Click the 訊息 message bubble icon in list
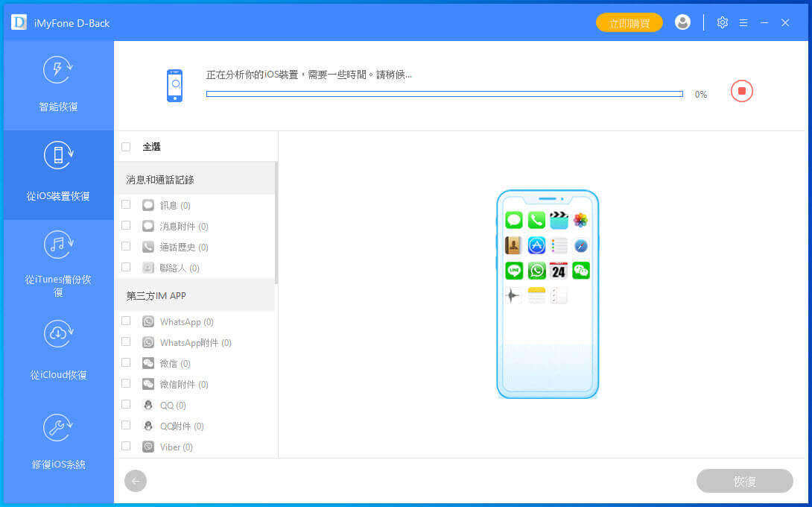This screenshot has width=812, height=507. [148, 205]
